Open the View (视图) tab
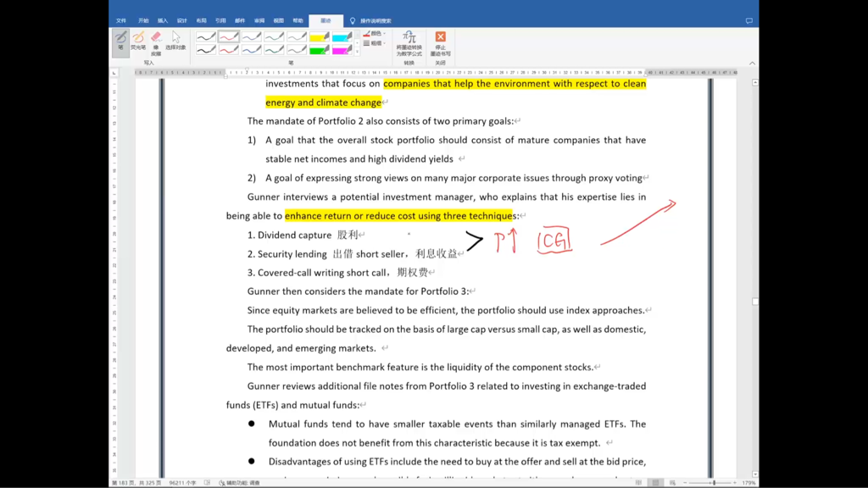 [x=278, y=20]
